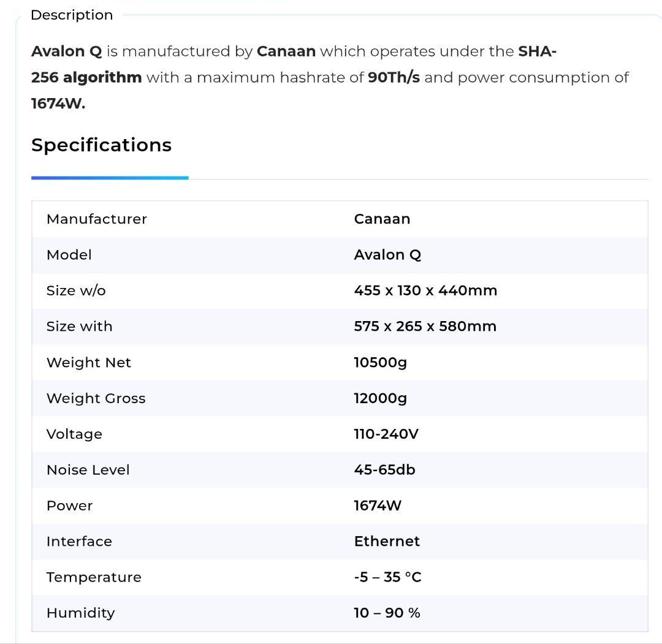The width and height of the screenshot is (662, 644).
Task: Click the 90Th/s hashrate text
Action: click(394, 78)
